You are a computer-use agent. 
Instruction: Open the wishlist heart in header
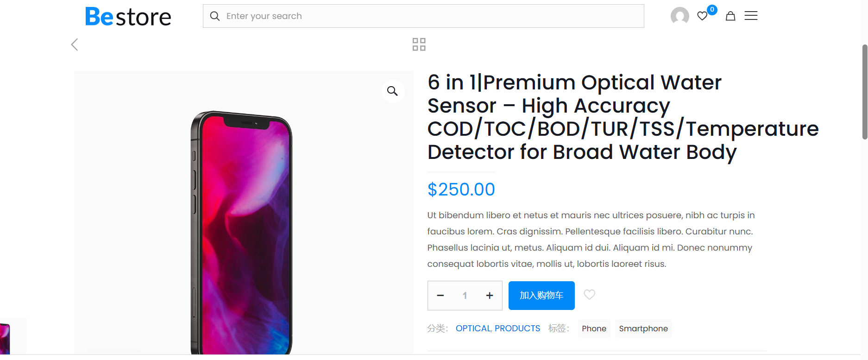click(x=702, y=16)
